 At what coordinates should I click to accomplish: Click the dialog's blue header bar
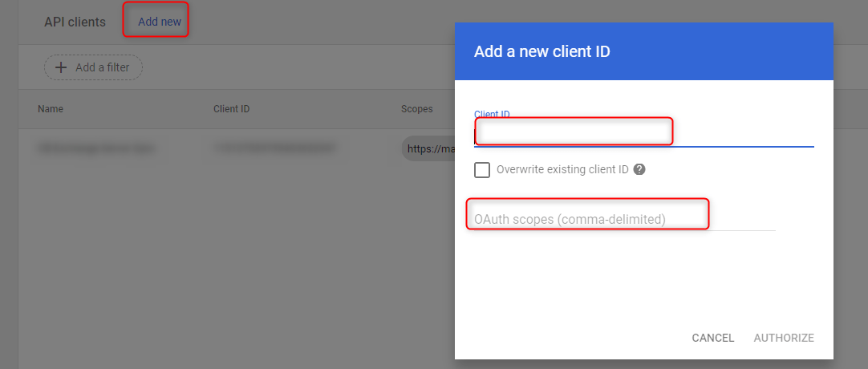click(644, 51)
